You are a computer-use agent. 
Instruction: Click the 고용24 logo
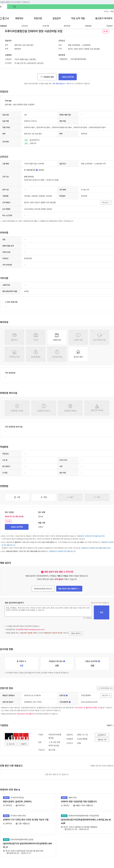point(4,18)
